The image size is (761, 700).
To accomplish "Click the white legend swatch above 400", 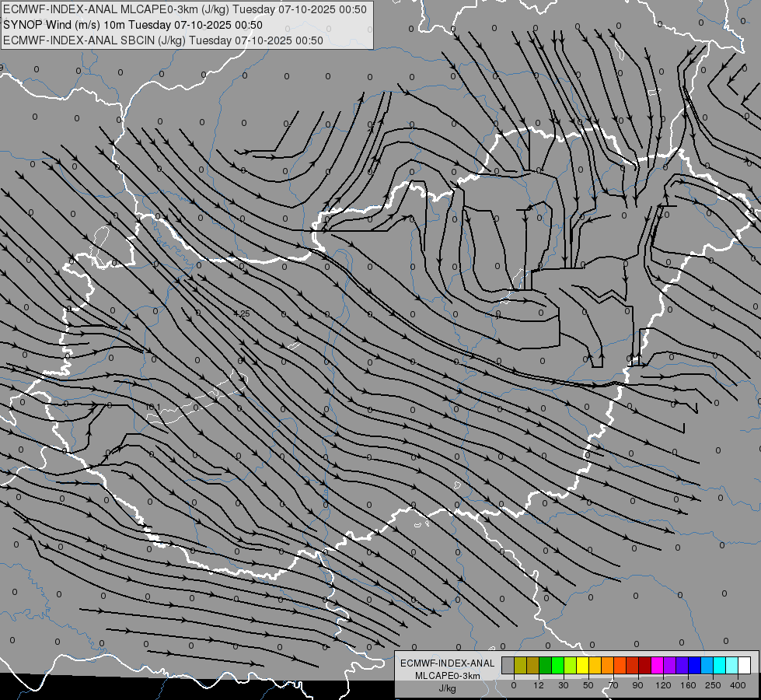I will point(744,665).
